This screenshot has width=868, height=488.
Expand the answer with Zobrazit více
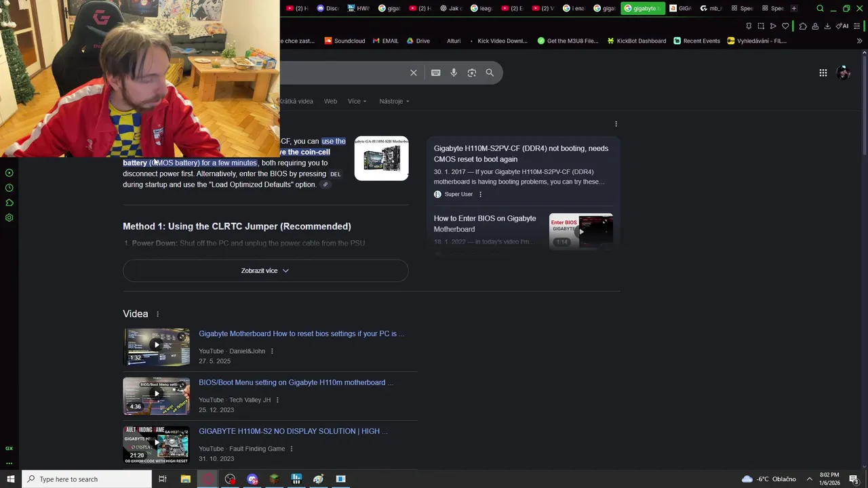coord(265,270)
